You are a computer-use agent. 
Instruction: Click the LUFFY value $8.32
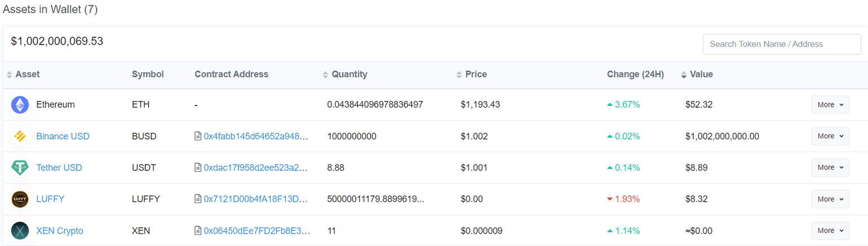tap(696, 199)
